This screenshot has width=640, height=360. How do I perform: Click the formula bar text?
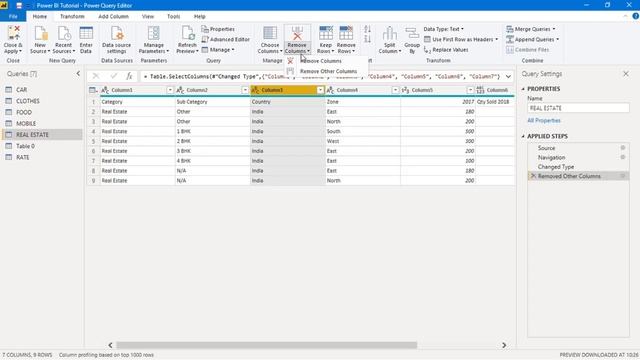tap(322, 76)
